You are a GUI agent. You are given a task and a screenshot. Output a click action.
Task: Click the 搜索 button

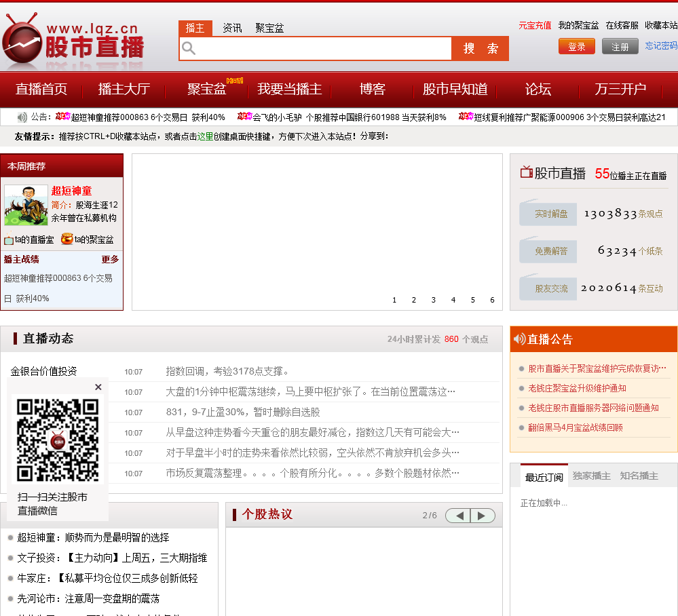pyautogui.click(x=480, y=48)
